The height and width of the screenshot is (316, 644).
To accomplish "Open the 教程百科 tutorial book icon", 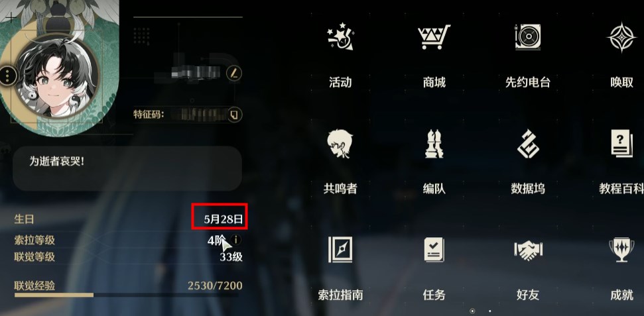I will click(x=621, y=144).
